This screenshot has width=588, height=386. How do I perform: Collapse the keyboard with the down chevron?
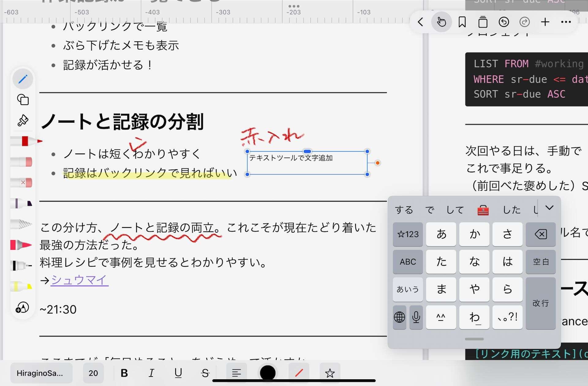(x=549, y=208)
